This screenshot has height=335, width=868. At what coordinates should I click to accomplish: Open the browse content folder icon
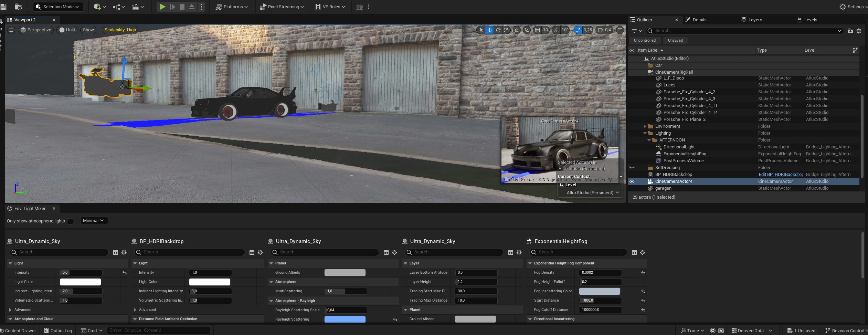(18, 7)
